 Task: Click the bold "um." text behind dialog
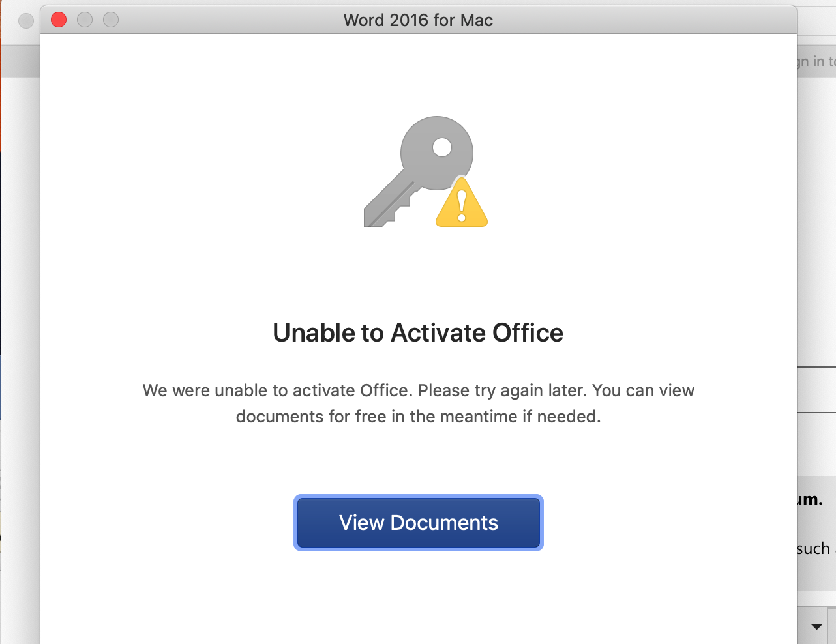(810, 500)
